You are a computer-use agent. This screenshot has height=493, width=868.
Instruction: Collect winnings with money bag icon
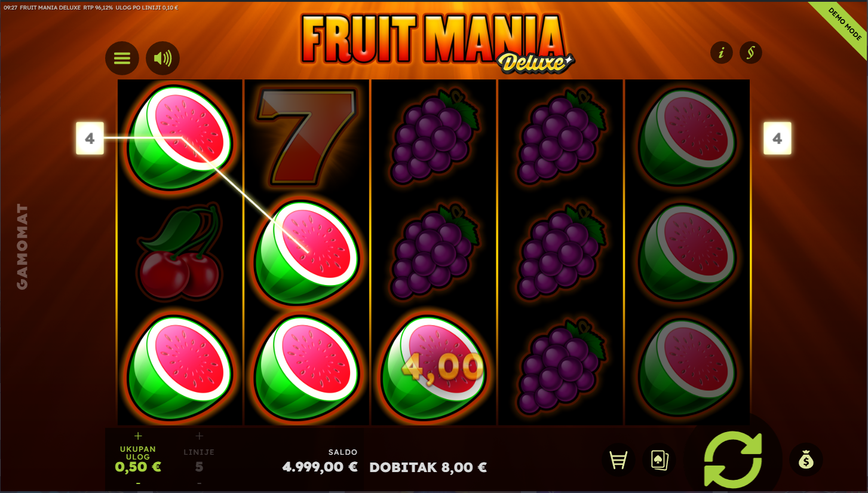click(806, 460)
